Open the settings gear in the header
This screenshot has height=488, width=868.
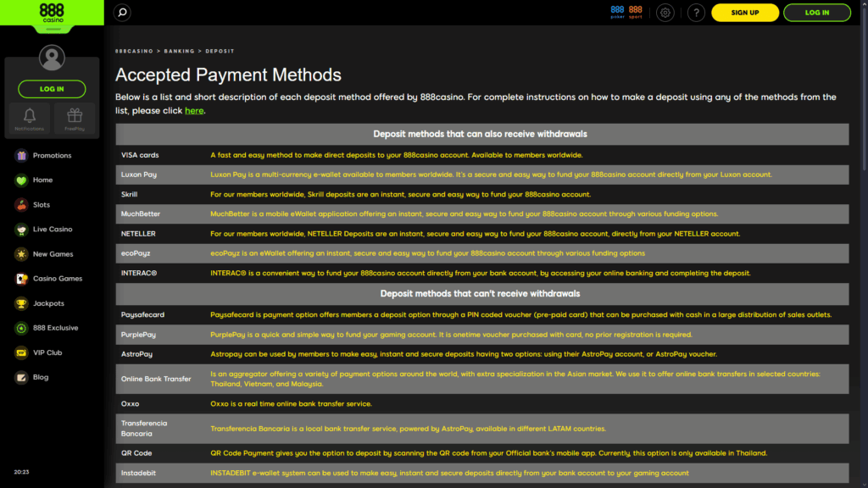(x=665, y=13)
